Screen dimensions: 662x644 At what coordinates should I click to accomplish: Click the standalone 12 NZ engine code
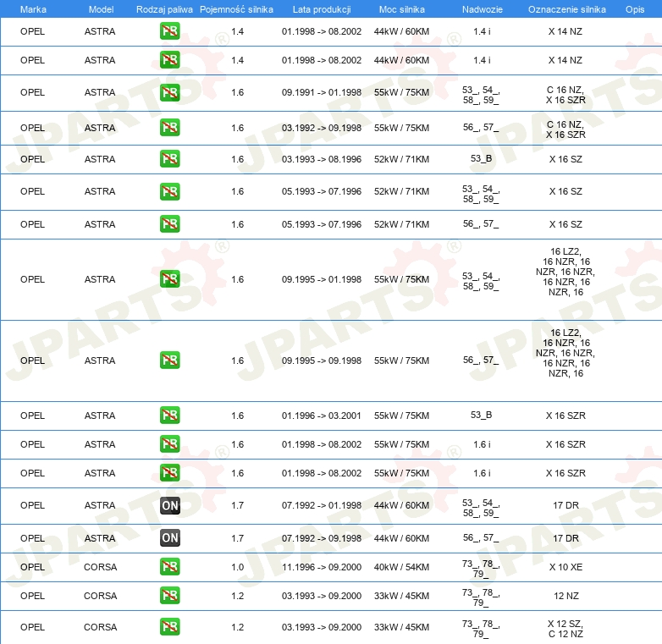click(x=565, y=596)
